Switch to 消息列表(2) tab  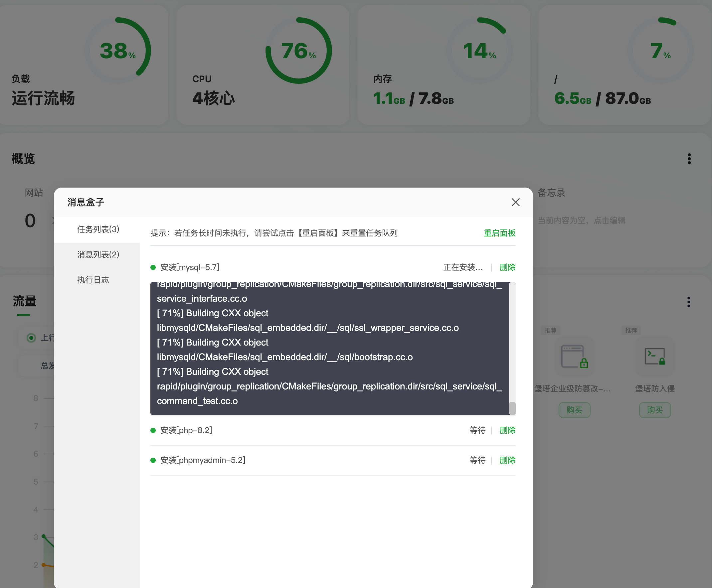pyautogui.click(x=98, y=254)
